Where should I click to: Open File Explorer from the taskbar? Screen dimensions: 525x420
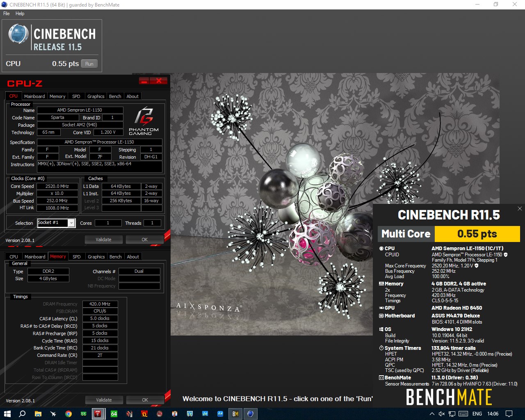pyautogui.click(x=38, y=414)
